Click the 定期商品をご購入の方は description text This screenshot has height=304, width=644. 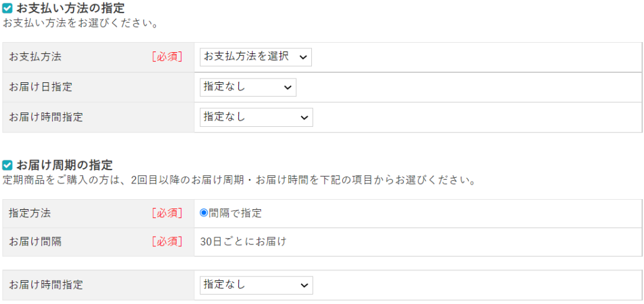point(239,180)
